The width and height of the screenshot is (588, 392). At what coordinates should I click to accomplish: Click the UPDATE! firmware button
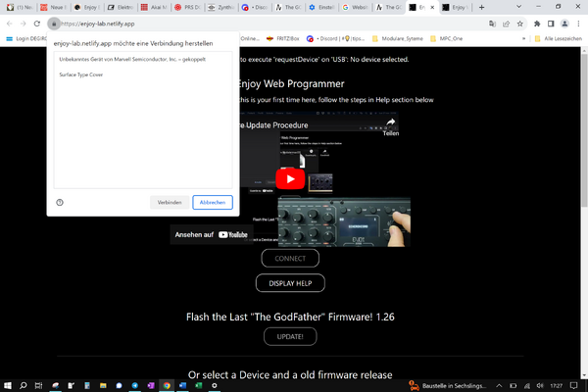click(290, 336)
